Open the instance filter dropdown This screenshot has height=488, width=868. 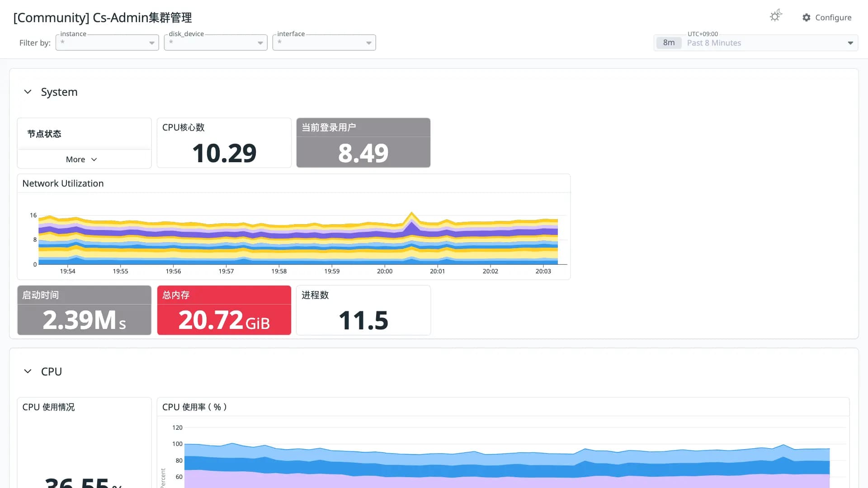[107, 42]
